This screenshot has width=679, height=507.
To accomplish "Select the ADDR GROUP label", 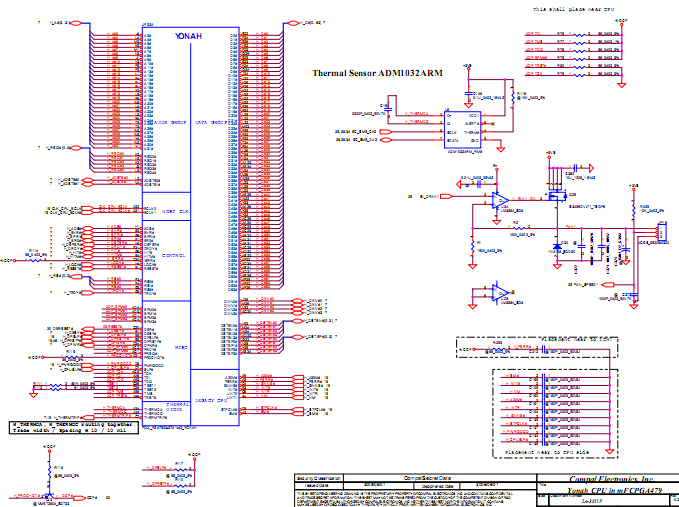I will pos(172,123).
